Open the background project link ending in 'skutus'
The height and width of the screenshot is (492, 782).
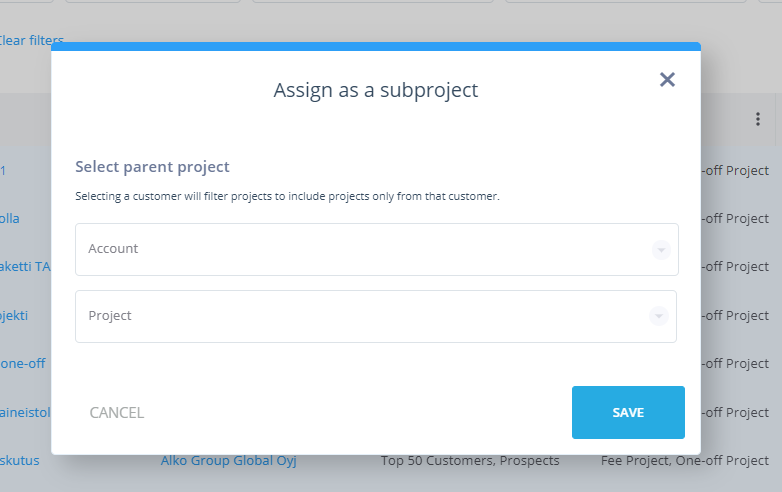tap(19, 461)
